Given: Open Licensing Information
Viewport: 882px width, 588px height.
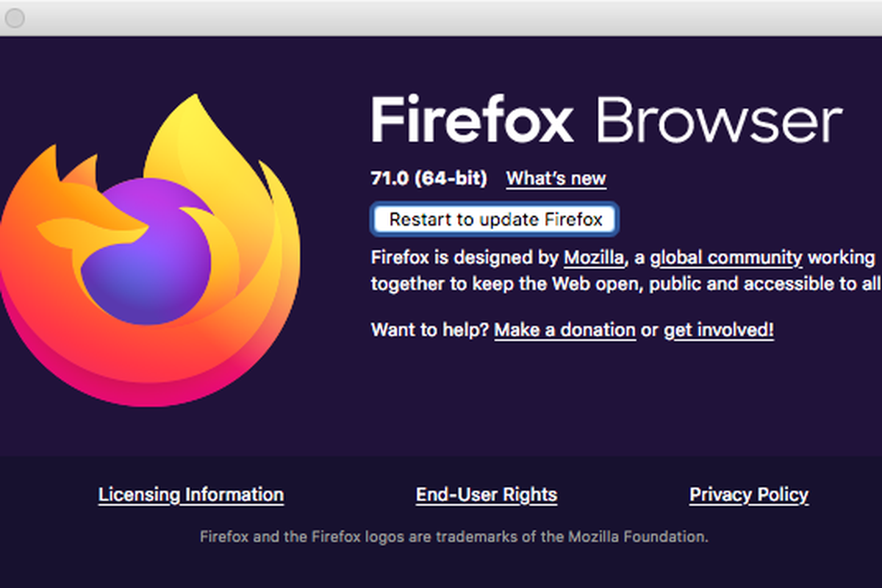Looking at the screenshot, I should tap(191, 495).
